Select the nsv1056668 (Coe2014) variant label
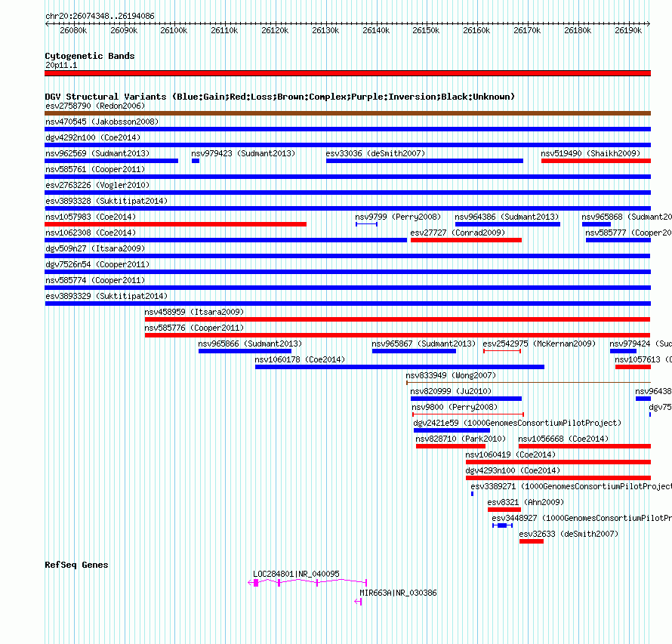The width and height of the screenshot is (672, 644). (x=563, y=439)
